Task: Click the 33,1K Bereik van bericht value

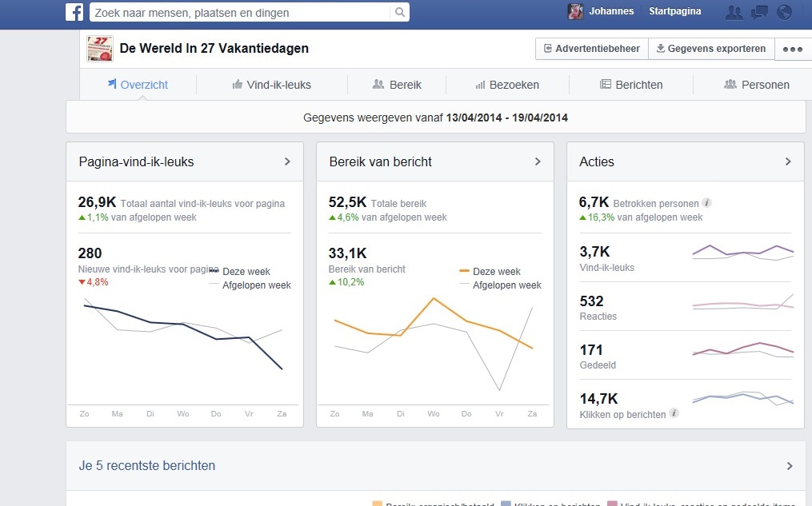Action: 347,253
